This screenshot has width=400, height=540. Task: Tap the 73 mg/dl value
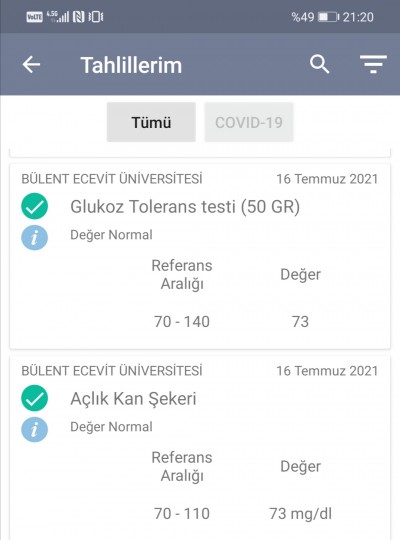(300, 513)
